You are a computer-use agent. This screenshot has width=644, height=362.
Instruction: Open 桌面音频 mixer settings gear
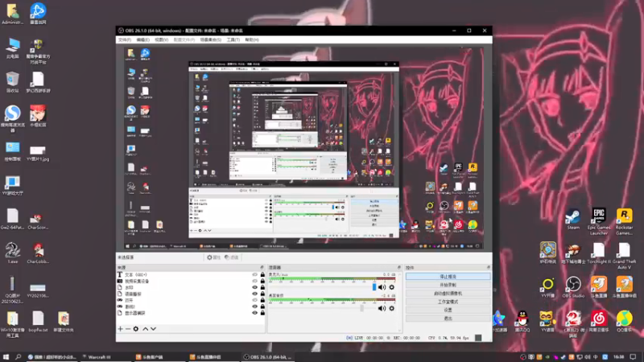point(392,308)
